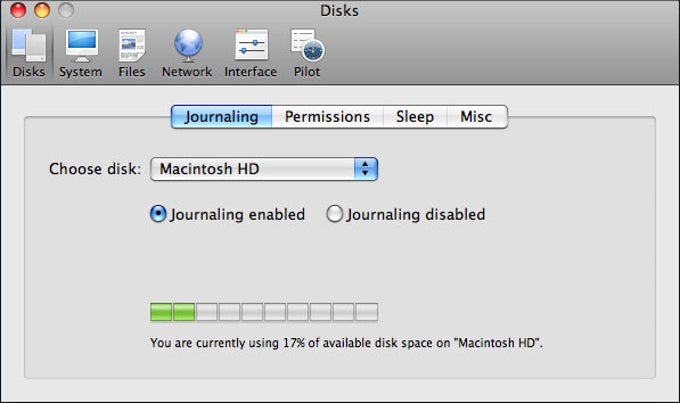The width and height of the screenshot is (680, 403).
Task: Switch to the Permissions tab
Action: coord(327,116)
